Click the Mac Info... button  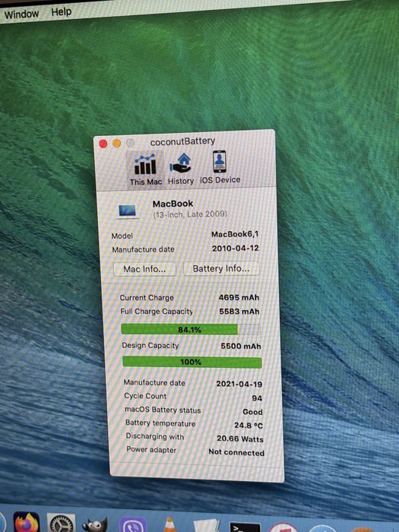tap(144, 269)
